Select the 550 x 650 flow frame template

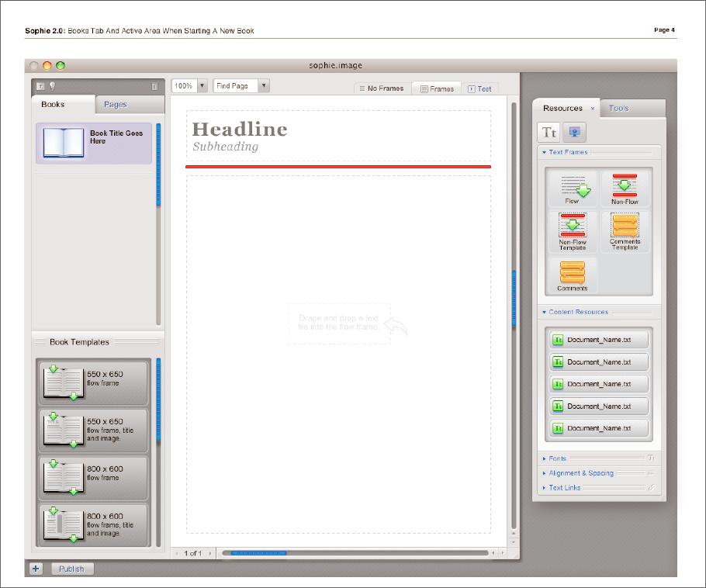[93, 382]
